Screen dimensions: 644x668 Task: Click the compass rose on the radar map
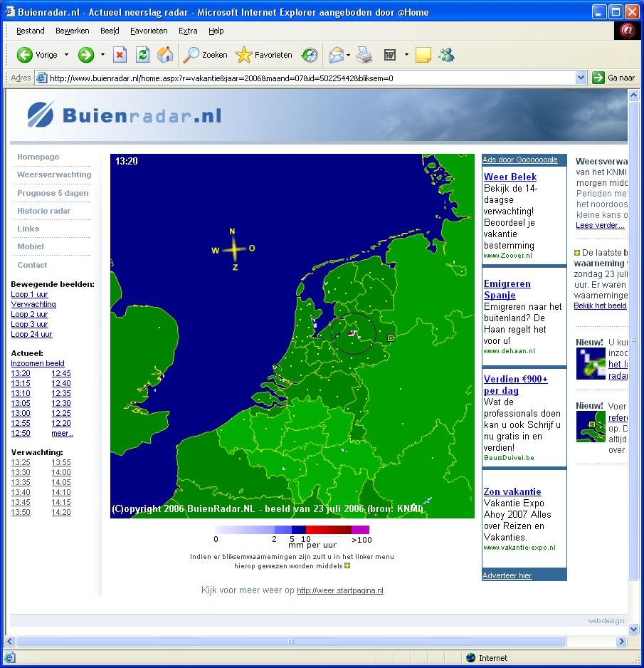[233, 249]
